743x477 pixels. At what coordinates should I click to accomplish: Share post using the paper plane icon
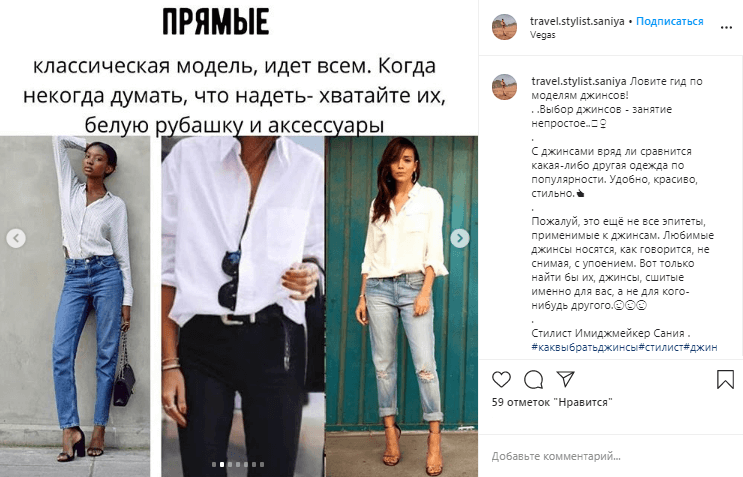coord(565,378)
